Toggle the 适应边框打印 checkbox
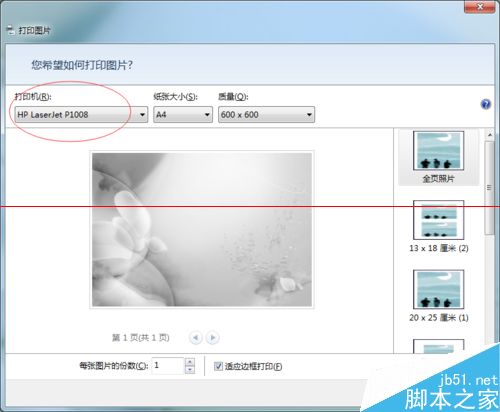500x412 pixels. click(x=218, y=366)
